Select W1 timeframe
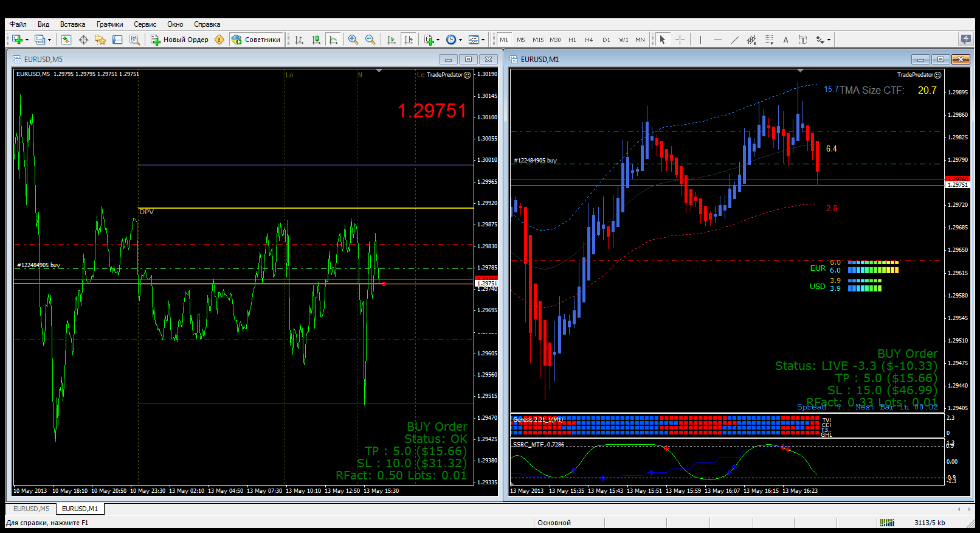 click(x=624, y=40)
